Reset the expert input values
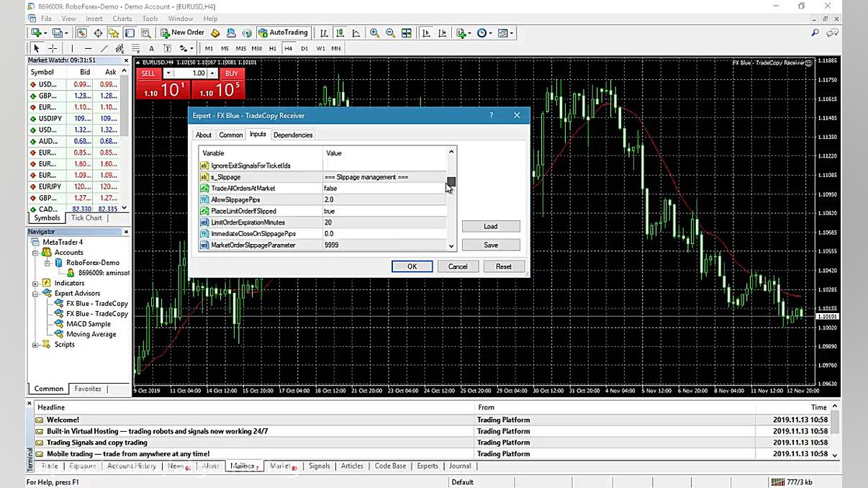This screenshot has height=488, width=868. pyautogui.click(x=504, y=266)
